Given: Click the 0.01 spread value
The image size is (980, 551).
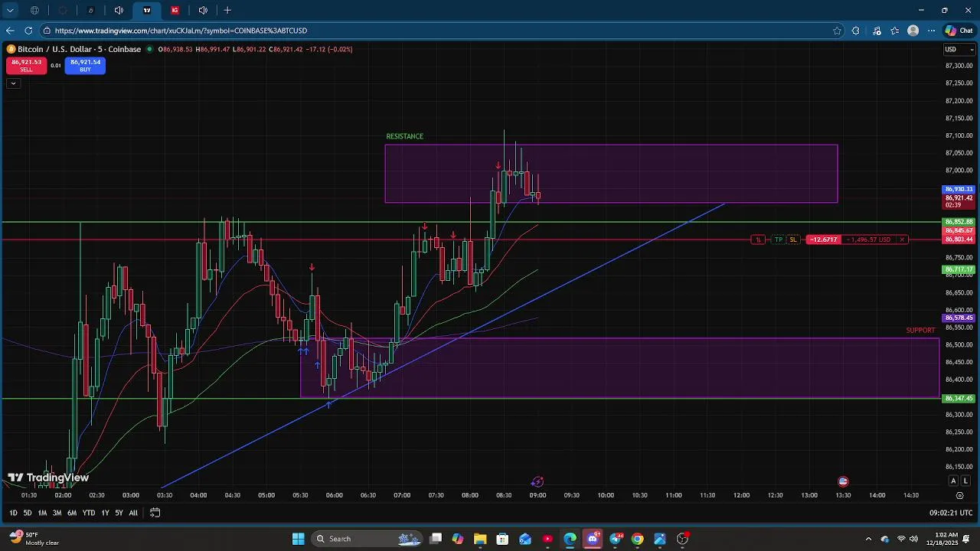Looking at the screenshot, I should pos(56,66).
